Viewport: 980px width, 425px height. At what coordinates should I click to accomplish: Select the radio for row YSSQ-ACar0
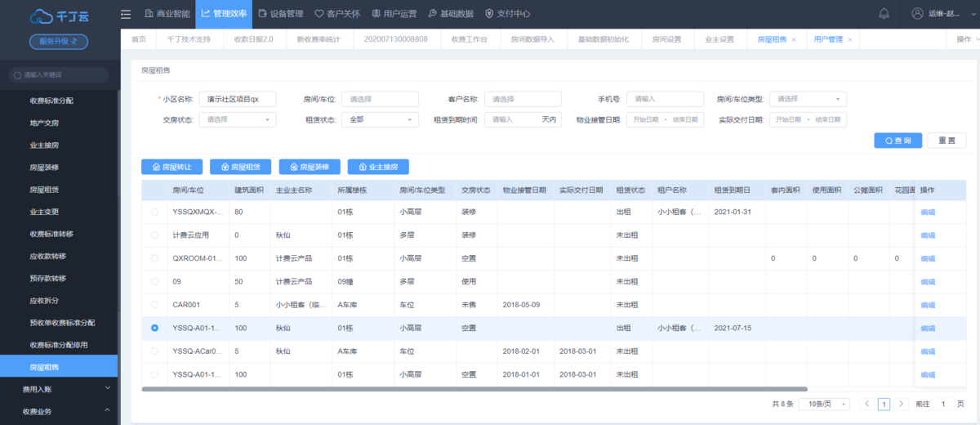(155, 351)
